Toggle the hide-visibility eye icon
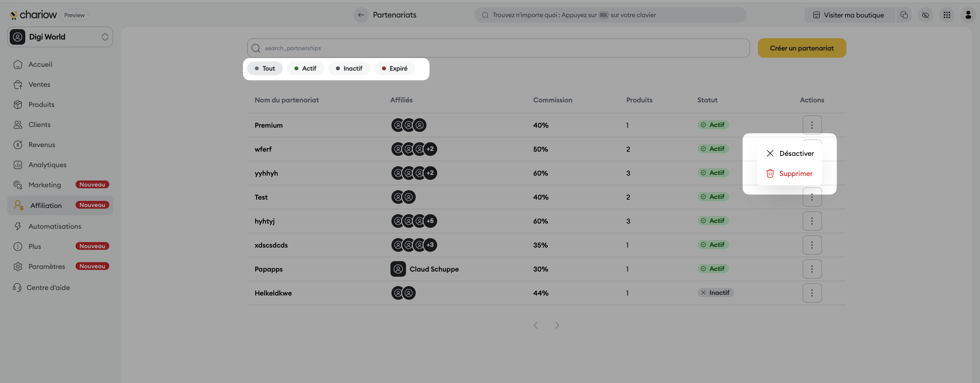980x383 pixels. point(925,15)
